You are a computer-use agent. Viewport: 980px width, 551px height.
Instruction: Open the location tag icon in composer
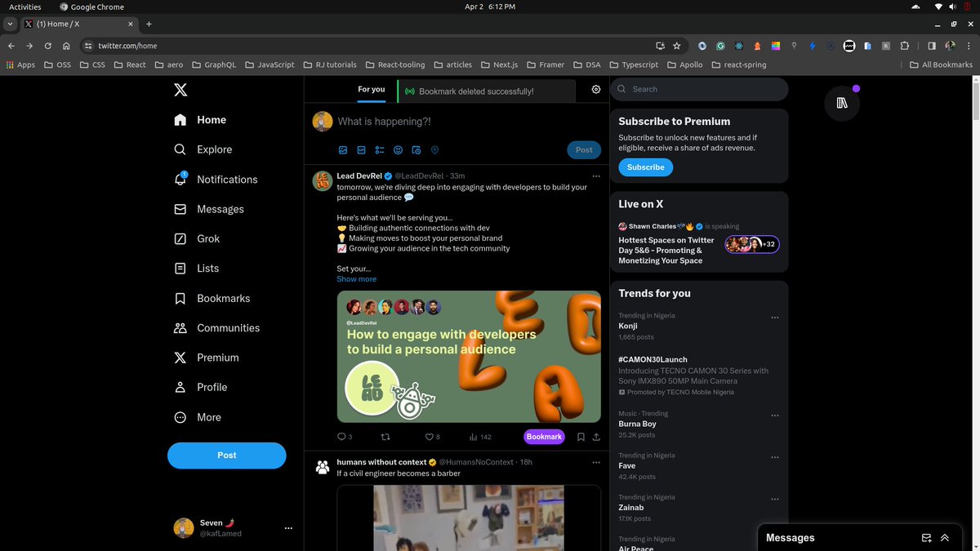pyautogui.click(x=434, y=150)
